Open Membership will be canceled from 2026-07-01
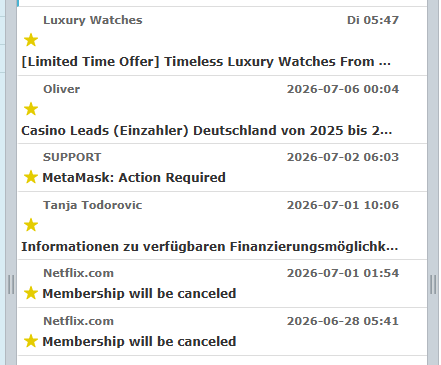Image resolution: width=441 pixels, height=365 pixels. (x=139, y=293)
